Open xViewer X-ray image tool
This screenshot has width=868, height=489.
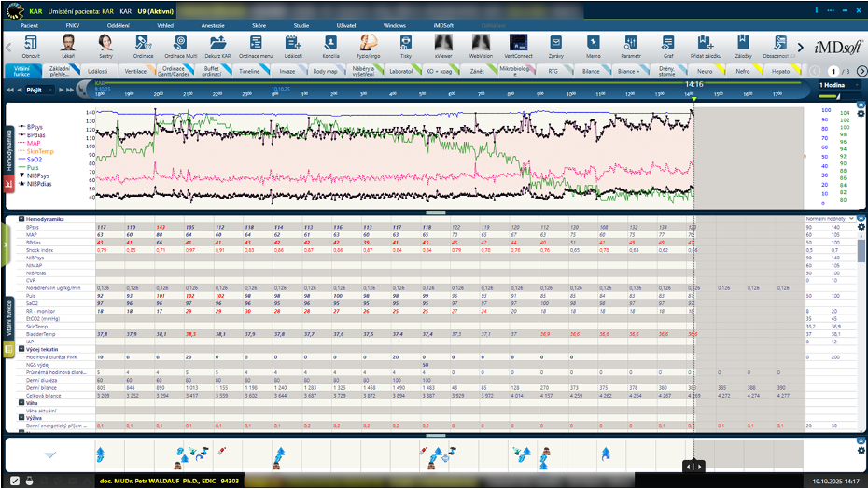(x=443, y=43)
